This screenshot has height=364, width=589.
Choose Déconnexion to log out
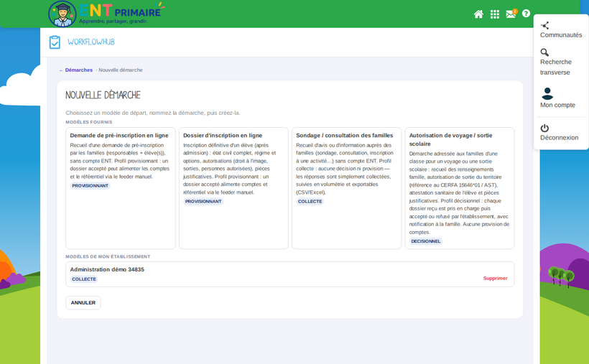click(x=559, y=137)
